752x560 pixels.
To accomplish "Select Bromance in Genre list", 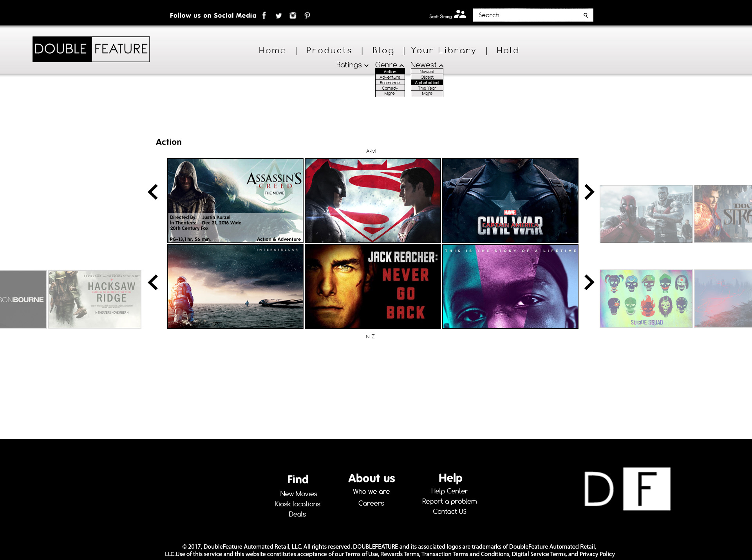I will (x=390, y=83).
